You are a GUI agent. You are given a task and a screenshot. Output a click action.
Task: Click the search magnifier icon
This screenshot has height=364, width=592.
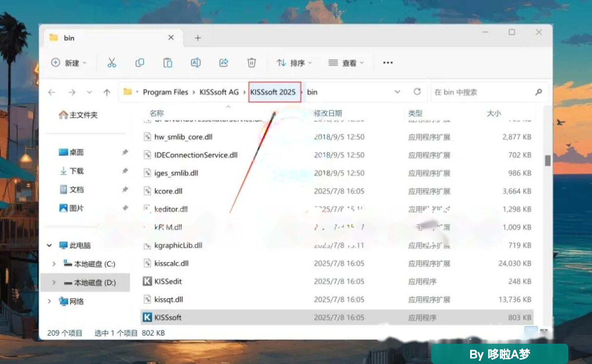tap(538, 92)
